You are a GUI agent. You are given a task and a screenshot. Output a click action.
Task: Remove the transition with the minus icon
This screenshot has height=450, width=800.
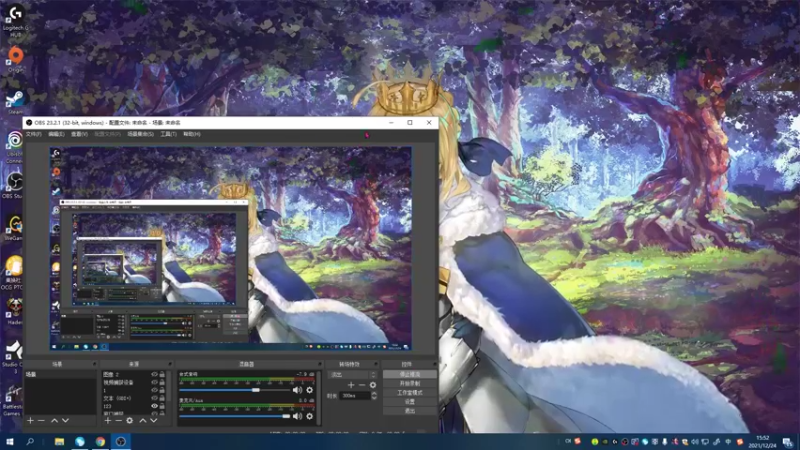tap(362, 385)
